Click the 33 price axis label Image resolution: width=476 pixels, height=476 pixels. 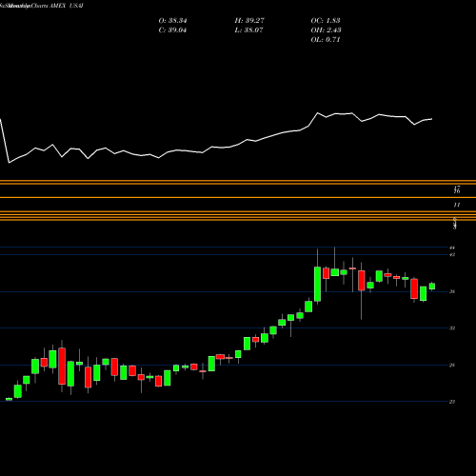tap(452, 328)
